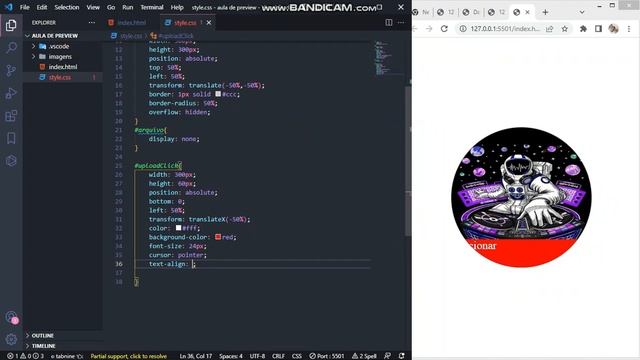
Task: Open the Edit menu
Action: [x=42, y=7]
